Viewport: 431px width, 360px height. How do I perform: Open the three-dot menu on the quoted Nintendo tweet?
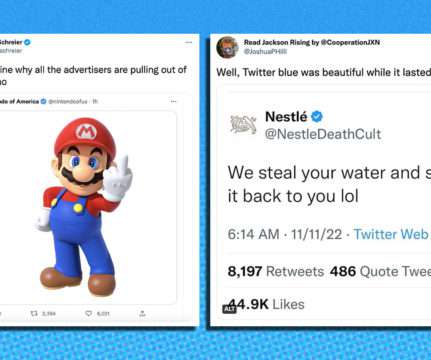(173, 101)
